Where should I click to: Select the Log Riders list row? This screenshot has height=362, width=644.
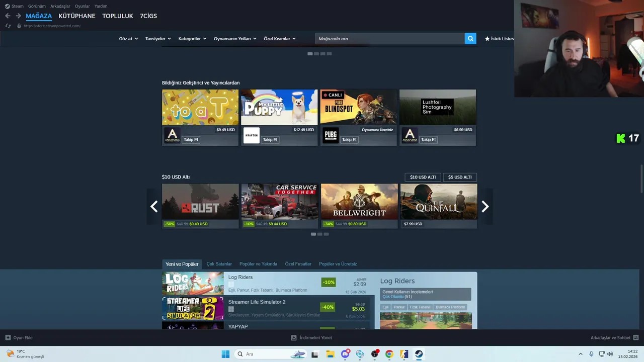pyautogui.click(x=268, y=284)
